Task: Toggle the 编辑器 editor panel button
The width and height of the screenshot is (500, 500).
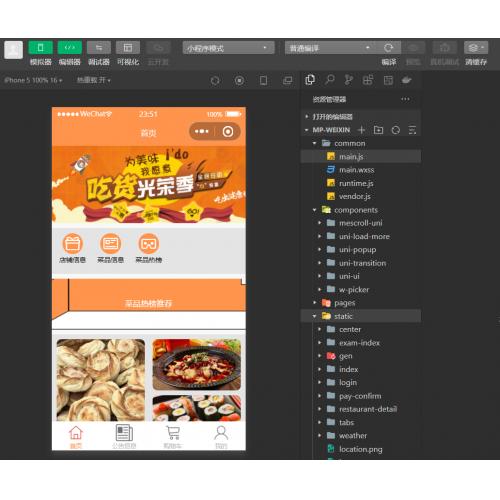Action: pyautogui.click(x=70, y=48)
